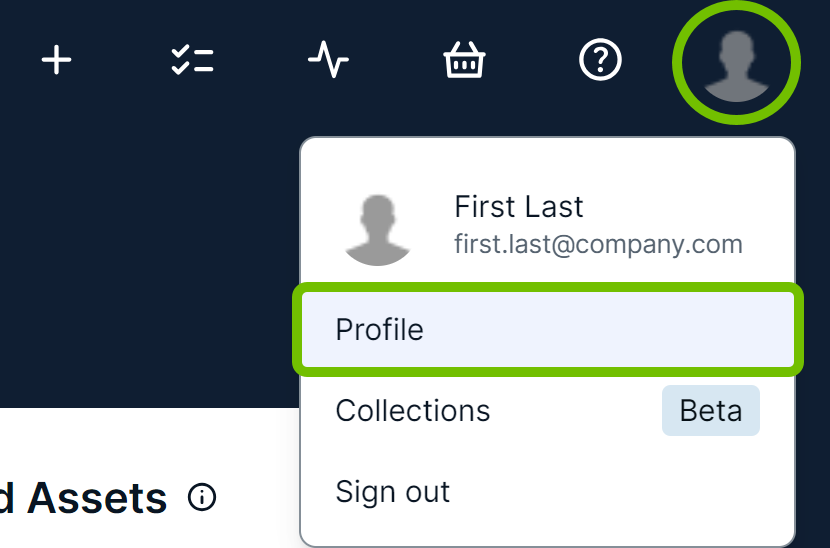Viewport: 830px width, 548px height.
Task: Select Profile from the account menu
Action: [380, 329]
